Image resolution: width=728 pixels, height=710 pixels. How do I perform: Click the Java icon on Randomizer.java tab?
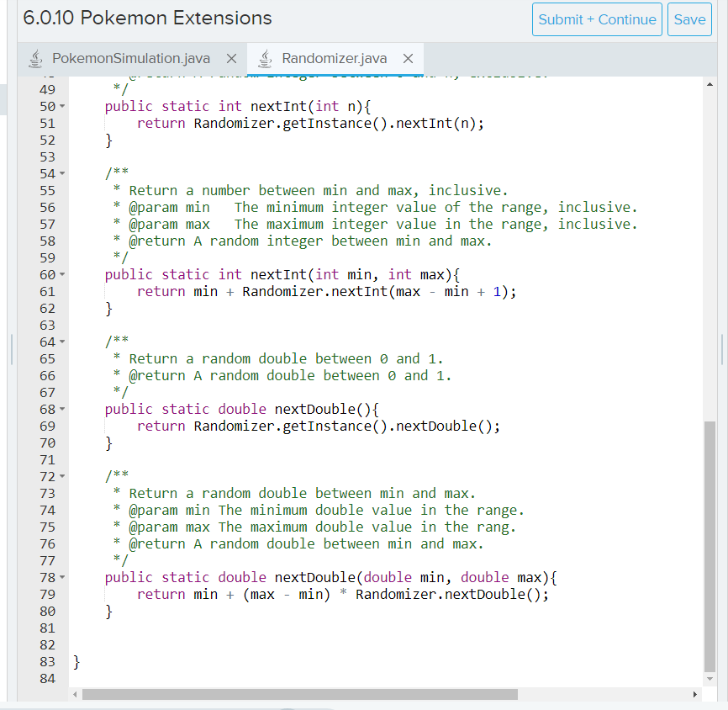[x=264, y=58]
